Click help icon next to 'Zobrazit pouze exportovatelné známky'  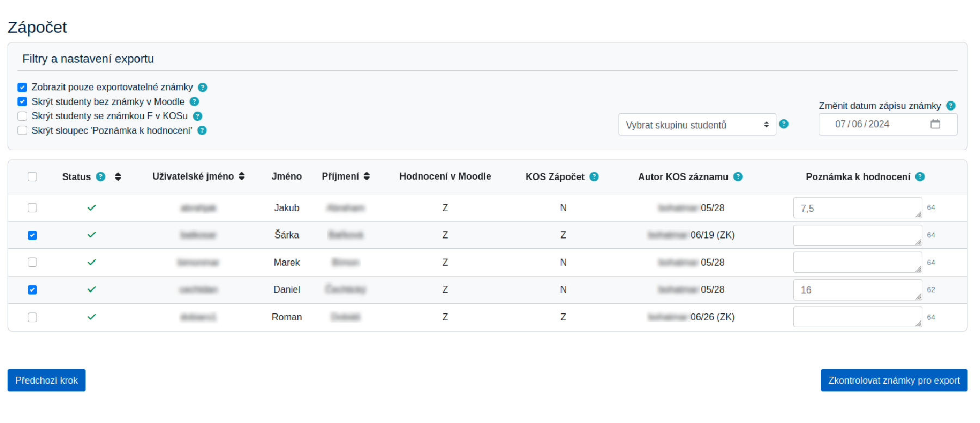click(203, 87)
